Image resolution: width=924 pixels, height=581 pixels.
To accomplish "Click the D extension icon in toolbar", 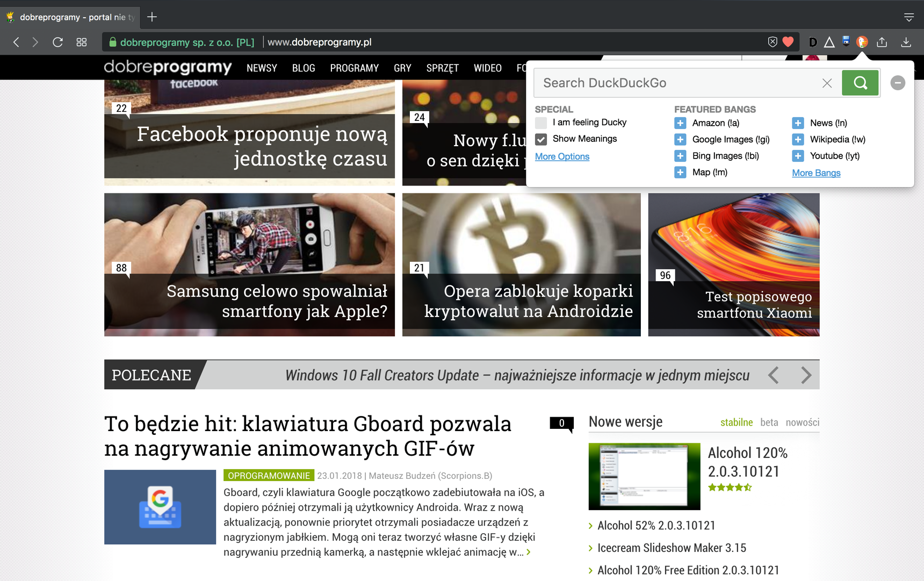I will (x=813, y=42).
